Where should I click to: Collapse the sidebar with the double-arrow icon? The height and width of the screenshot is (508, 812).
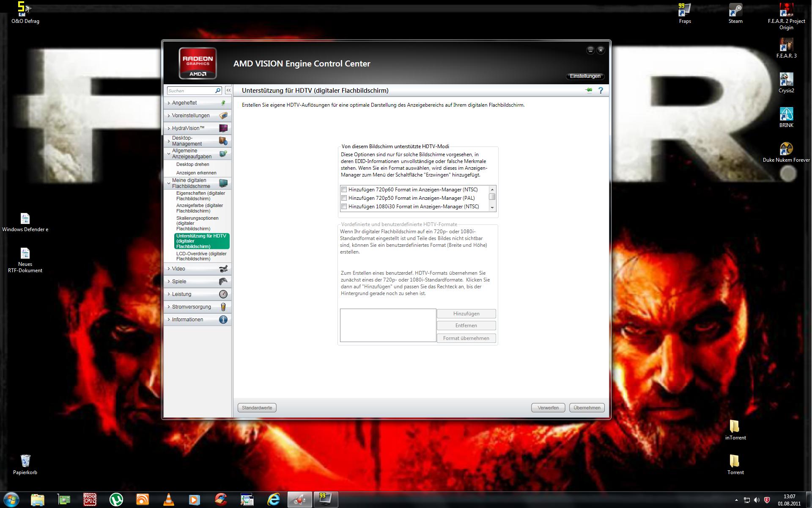pos(228,90)
